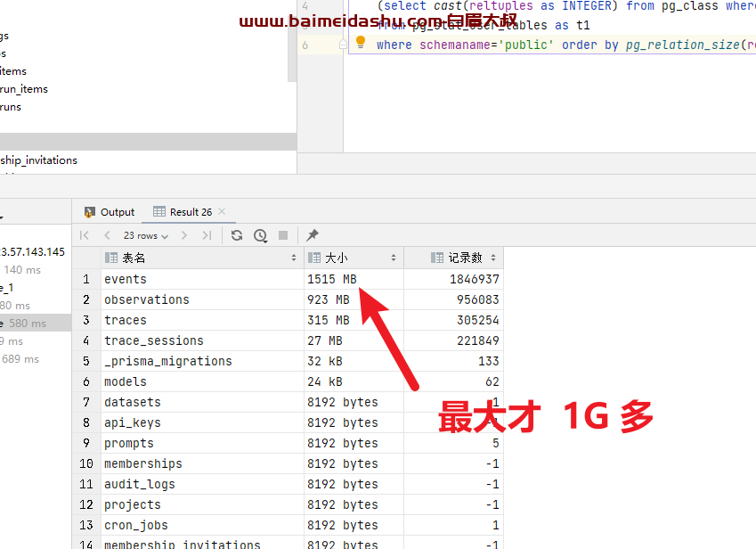Select the audit_logs cell

(x=202, y=484)
